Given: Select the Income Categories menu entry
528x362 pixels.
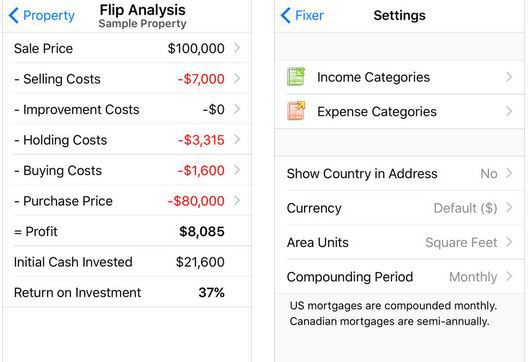Looking at the screenshot, I should pyautogui.click(x=399, y=77).
